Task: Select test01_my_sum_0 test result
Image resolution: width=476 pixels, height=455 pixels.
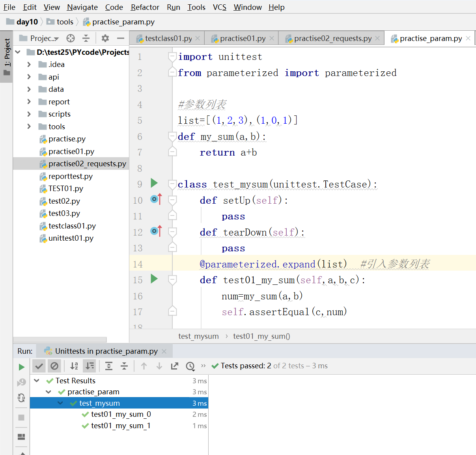Action: coord(121,414)
